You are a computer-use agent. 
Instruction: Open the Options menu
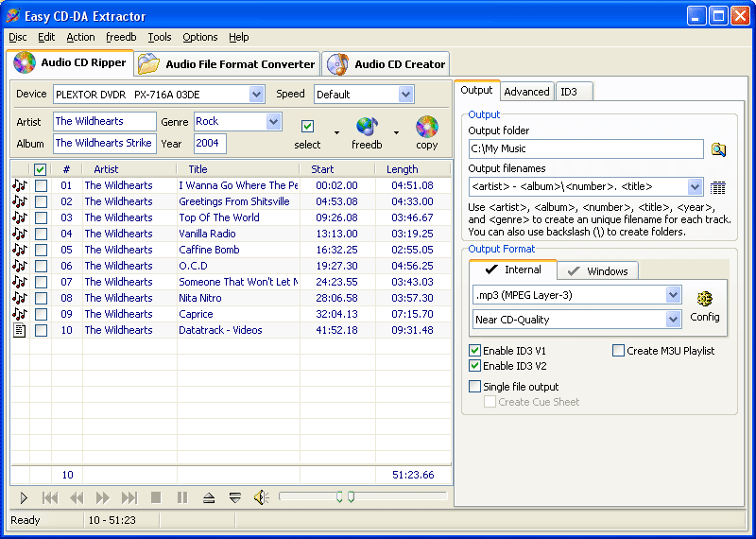(200, 37)
